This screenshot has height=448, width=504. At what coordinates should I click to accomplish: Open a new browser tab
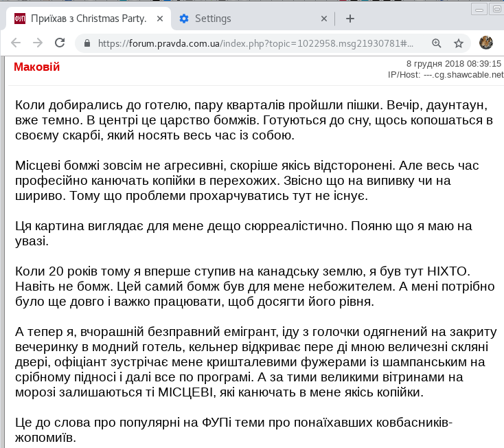coord(350,19)
